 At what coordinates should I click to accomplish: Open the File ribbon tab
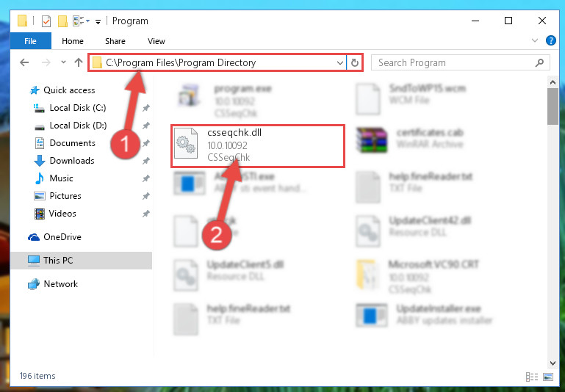click(x=31, y=41)
